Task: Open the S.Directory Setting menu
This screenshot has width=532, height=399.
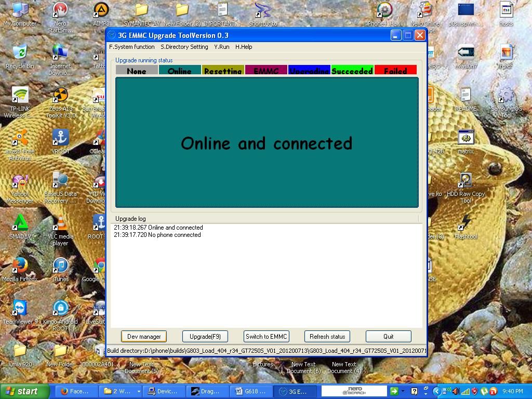Action: coord(184,47)
